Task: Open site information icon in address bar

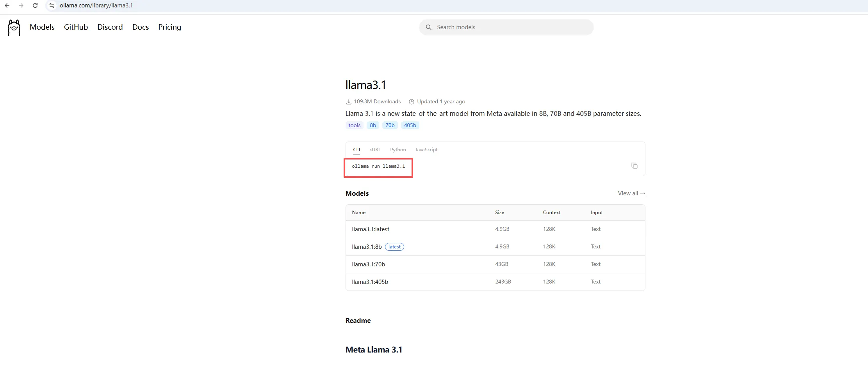Action: coord(52,5)
